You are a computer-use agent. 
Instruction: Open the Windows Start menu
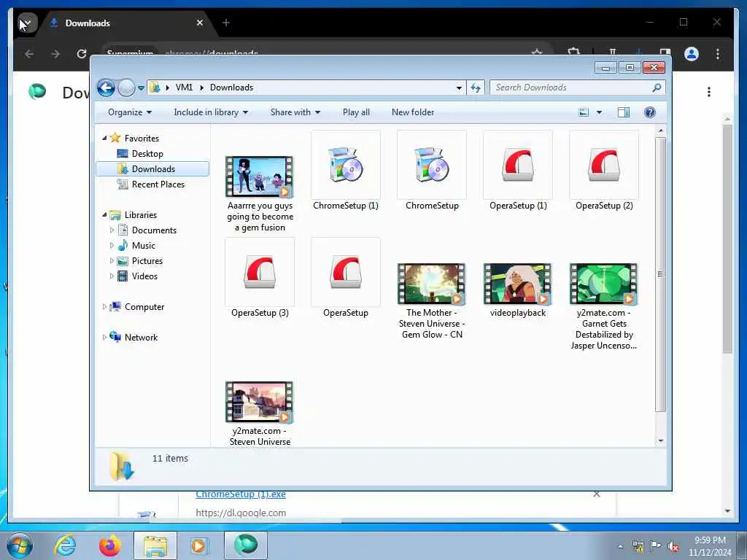pyautogui.click(x=19, y=545)
